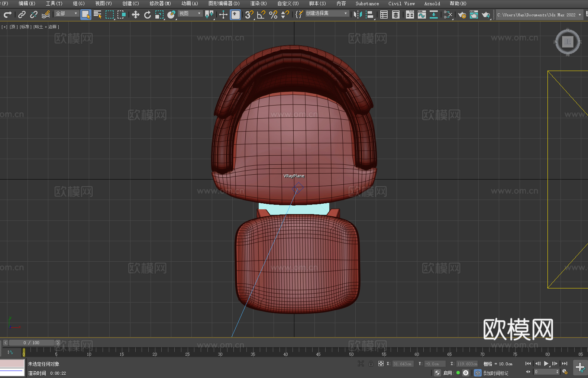The height and width of the screenshot is (378, 588).
Task: Toggle Percent Snap
Action: pos(273,14)
